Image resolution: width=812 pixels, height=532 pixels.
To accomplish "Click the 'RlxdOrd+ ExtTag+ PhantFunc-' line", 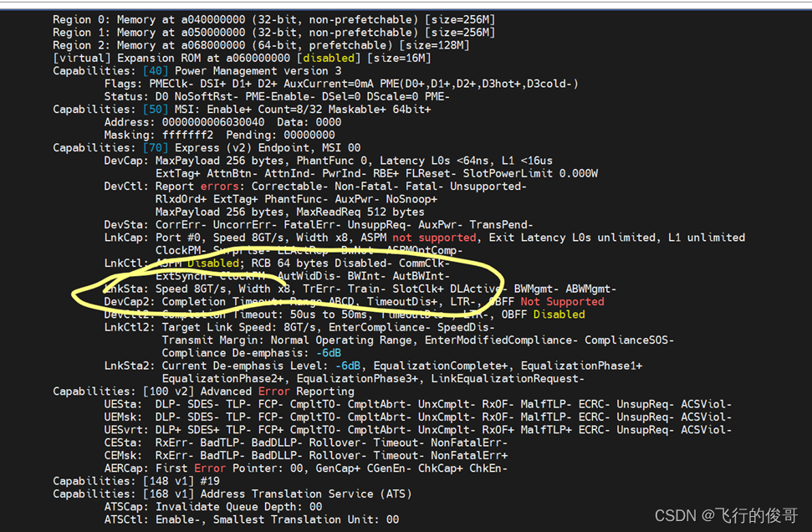I will point(296,199).
